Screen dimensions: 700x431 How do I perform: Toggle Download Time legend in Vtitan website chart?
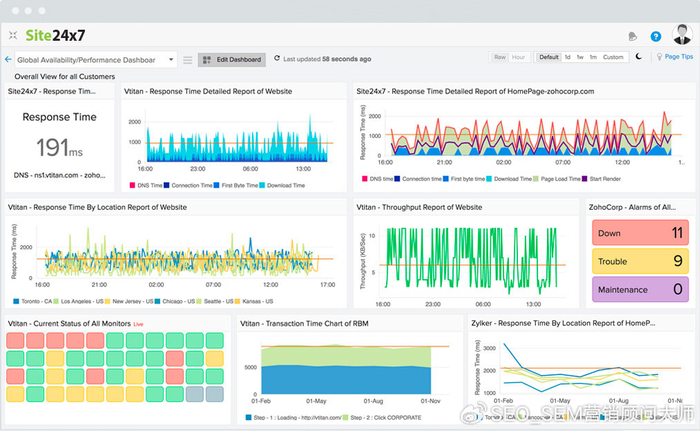(x=282, y=185)
